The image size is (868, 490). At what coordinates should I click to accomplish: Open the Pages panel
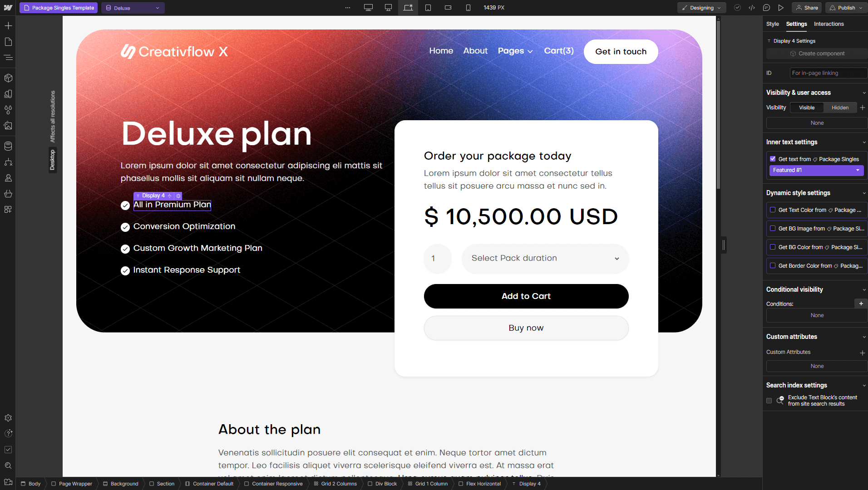click(x=8, y=42)
